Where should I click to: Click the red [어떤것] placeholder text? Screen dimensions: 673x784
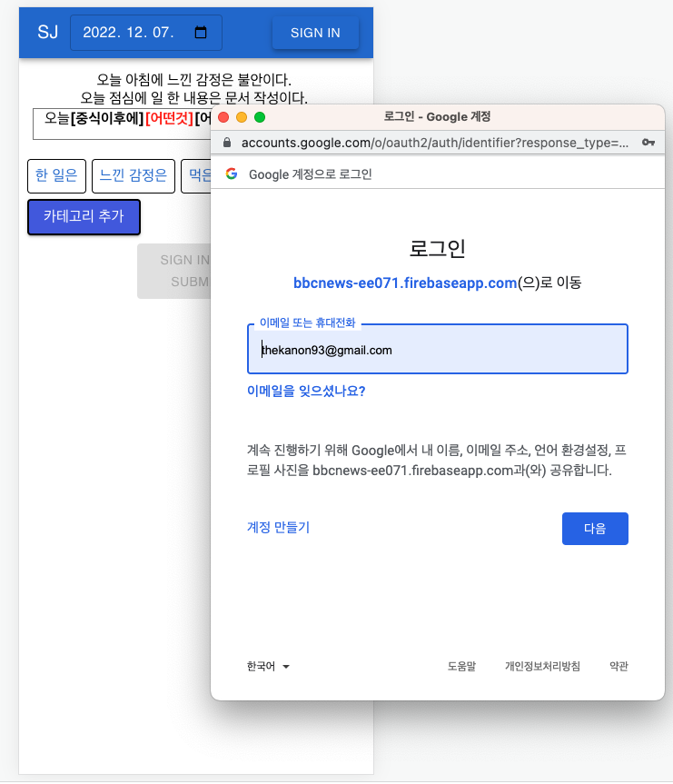[169, 118]
